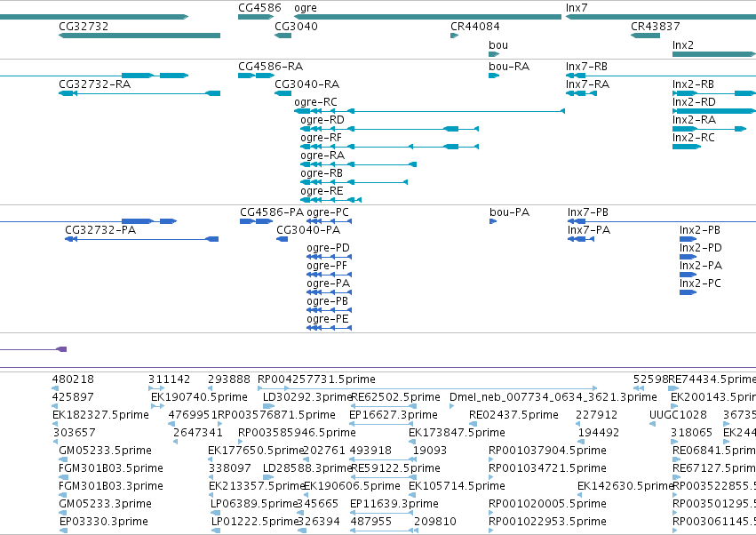Select clone EP16627.3prime

[394, 415]
